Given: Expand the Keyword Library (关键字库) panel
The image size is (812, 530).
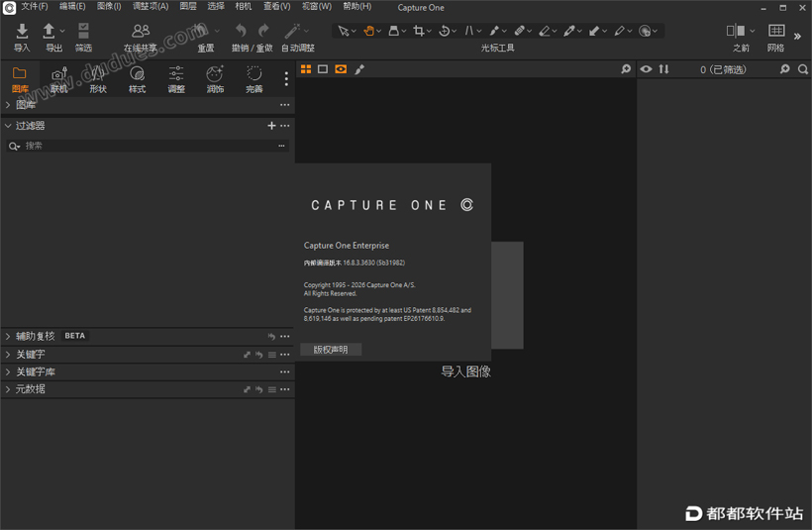Looking at the screenshot, I should click(x=8, y=371).
